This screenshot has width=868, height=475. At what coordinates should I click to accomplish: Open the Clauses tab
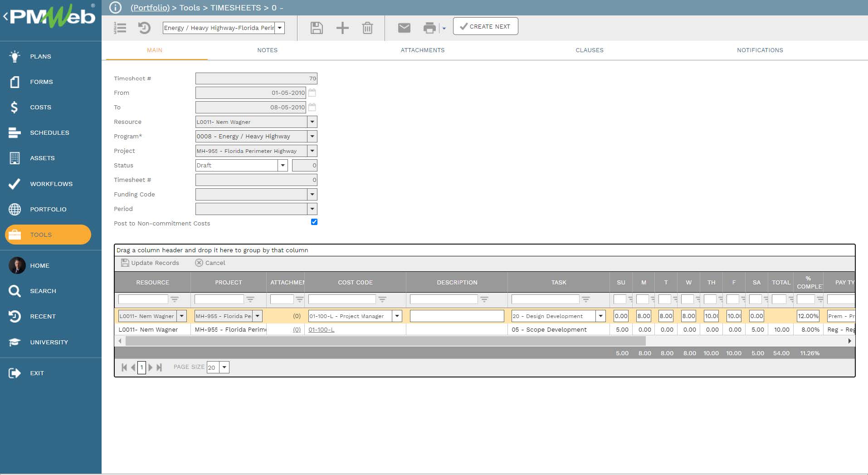[x=589, y=50]
